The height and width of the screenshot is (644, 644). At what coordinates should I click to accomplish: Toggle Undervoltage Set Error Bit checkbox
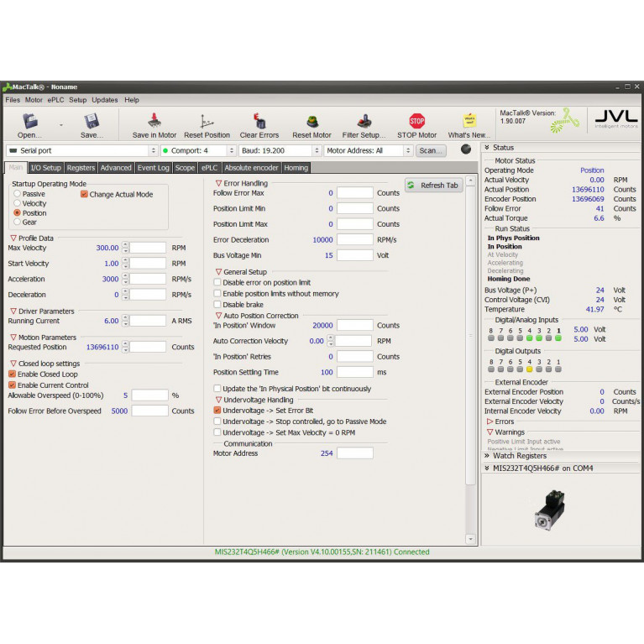[x=217, y=411]
